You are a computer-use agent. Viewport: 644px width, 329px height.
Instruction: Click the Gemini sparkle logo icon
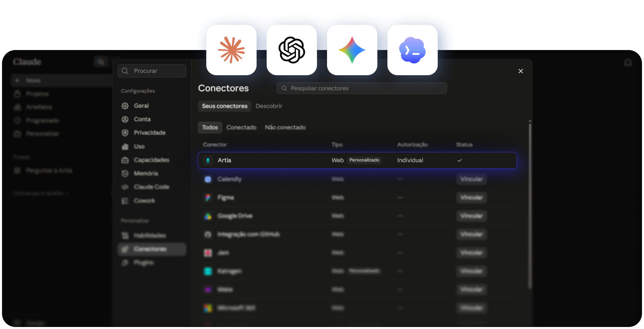click(352, 50)
